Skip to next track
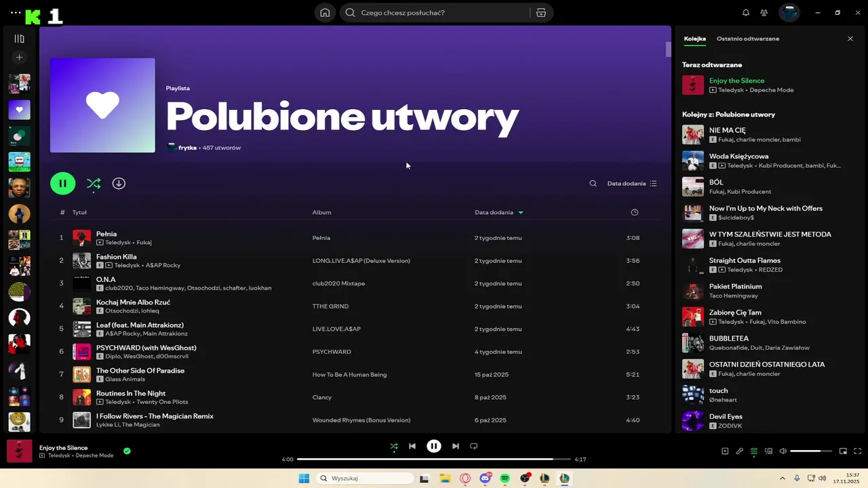Viewport: 868px width, 488px height. 456,446
